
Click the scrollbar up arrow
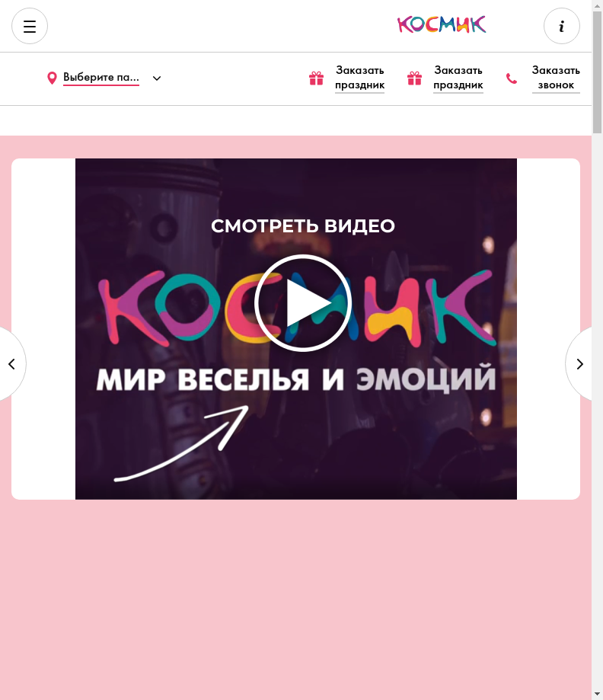tap(597, 5)
